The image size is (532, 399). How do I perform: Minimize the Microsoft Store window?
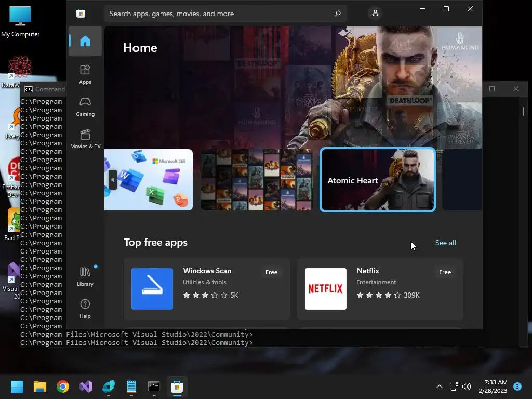(422, 9)
